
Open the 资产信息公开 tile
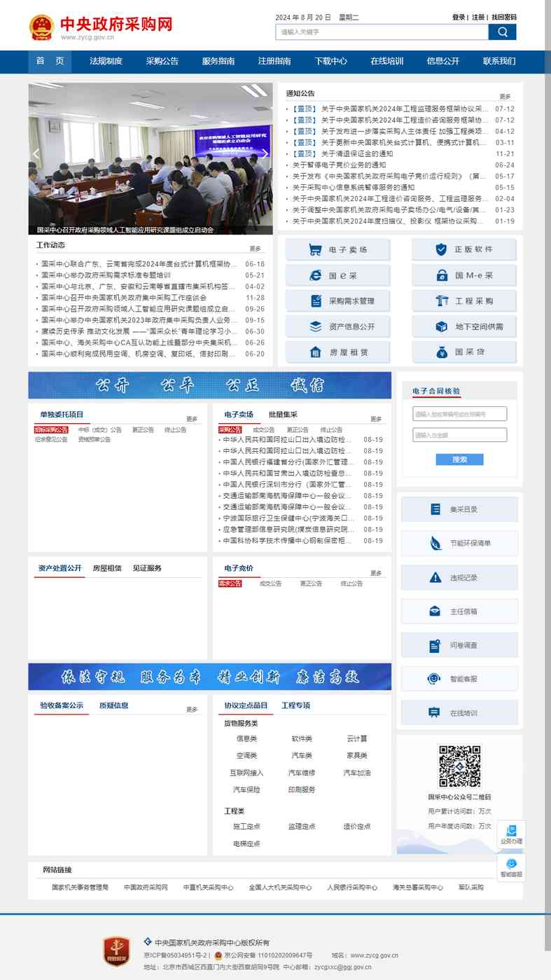click(x=337, y=326)
